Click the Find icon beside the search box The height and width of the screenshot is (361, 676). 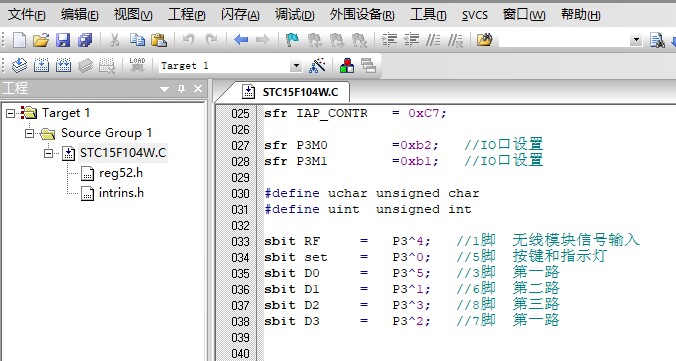click(x=657, y=40)
